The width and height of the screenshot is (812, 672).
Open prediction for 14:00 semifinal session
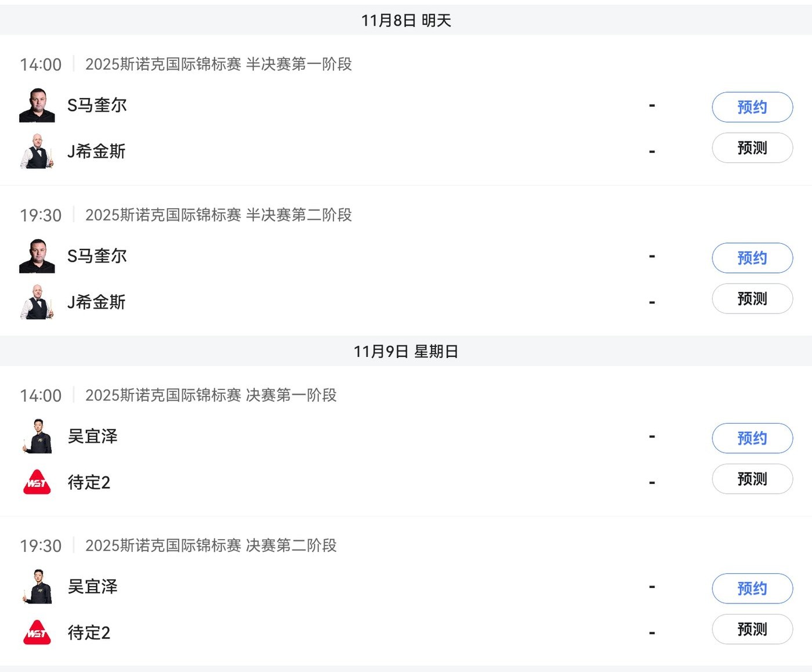coord(752,148)
